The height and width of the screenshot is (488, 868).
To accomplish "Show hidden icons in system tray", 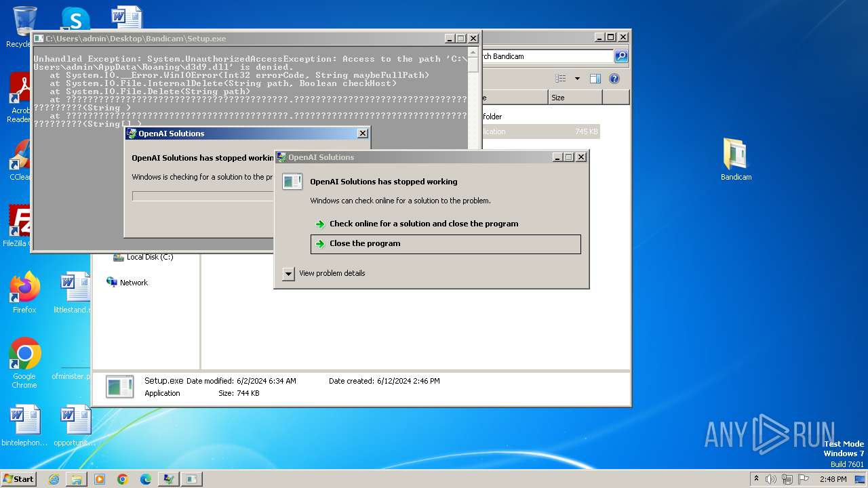I will [x=756, y=479].
